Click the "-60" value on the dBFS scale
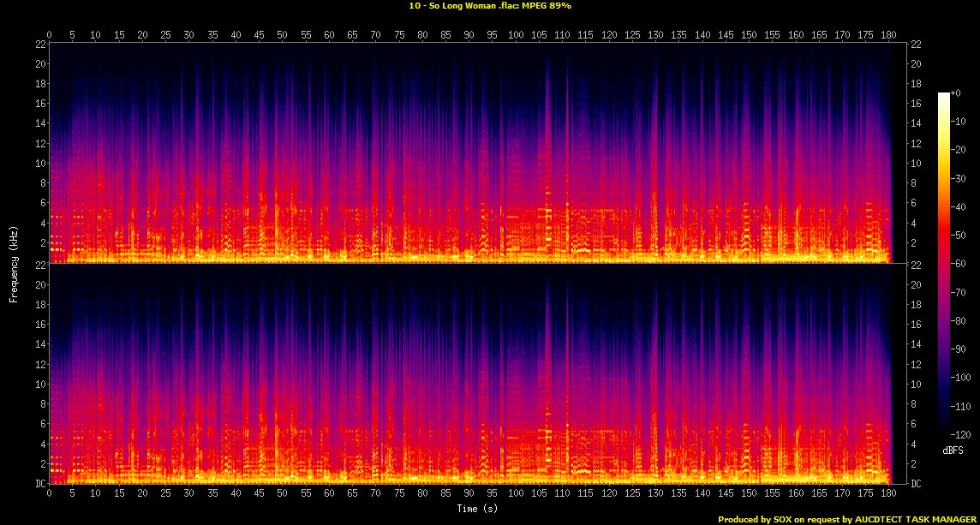Image resolution: width=980 pixels, height=525 pixels. [x=958, y=264]
